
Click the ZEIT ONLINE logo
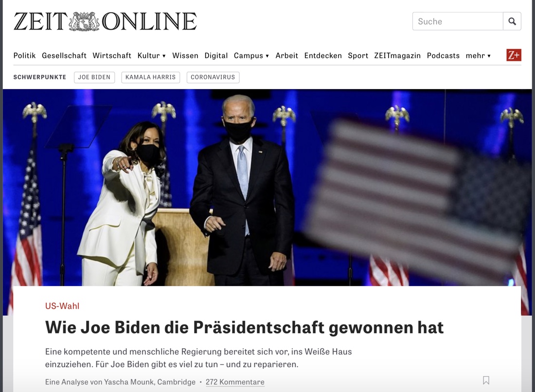click(105, 21)
